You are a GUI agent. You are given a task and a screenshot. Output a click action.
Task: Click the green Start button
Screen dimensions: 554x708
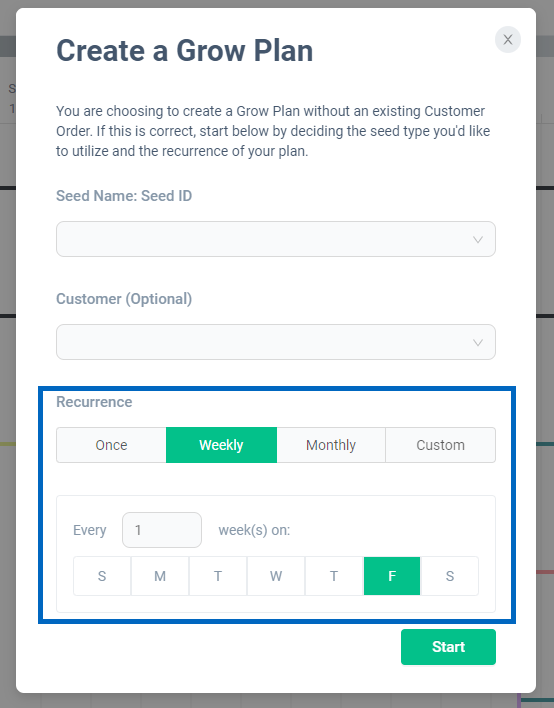click(x=448, y=647)
